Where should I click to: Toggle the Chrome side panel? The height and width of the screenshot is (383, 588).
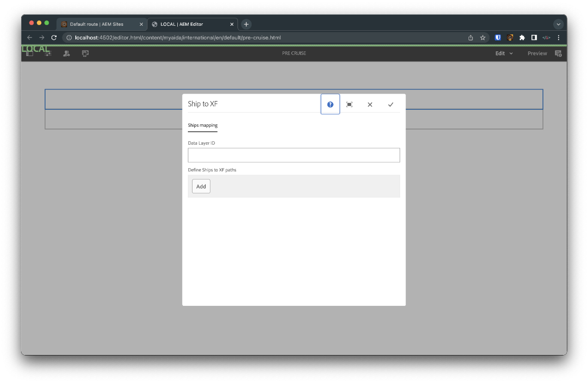(x=534, y=38)
